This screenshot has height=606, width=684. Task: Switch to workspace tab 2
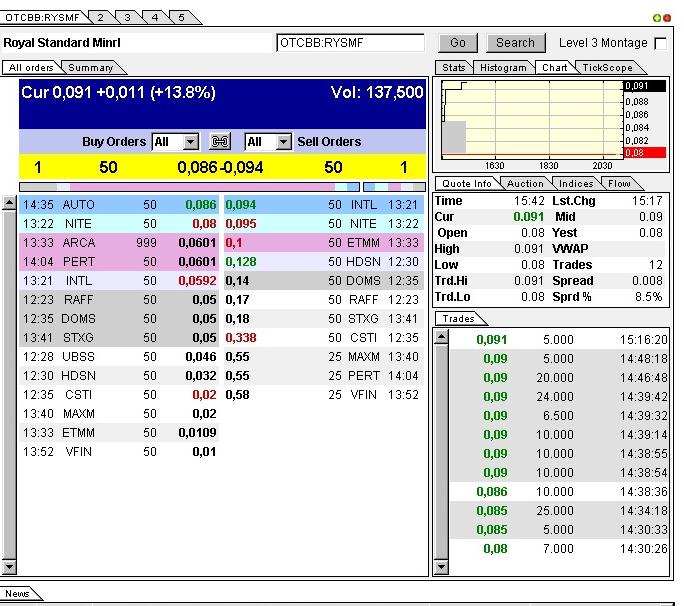pyautogui.click(x=101, y=17)
